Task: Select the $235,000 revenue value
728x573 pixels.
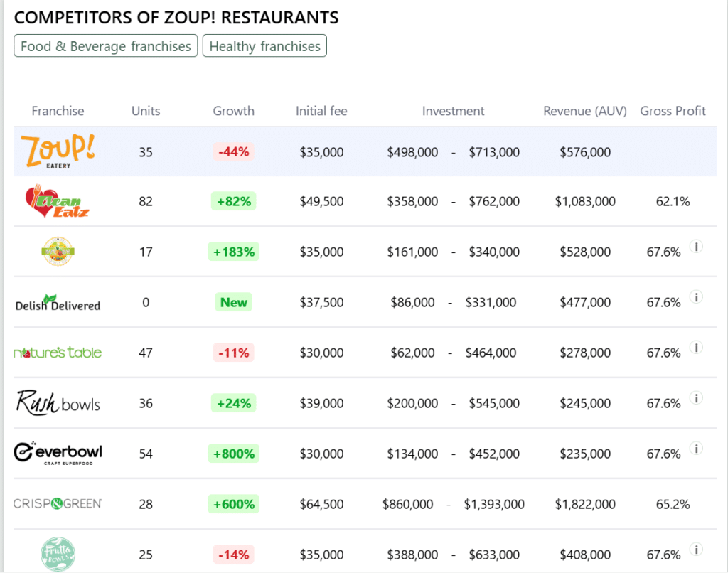Action: (585, 454)
